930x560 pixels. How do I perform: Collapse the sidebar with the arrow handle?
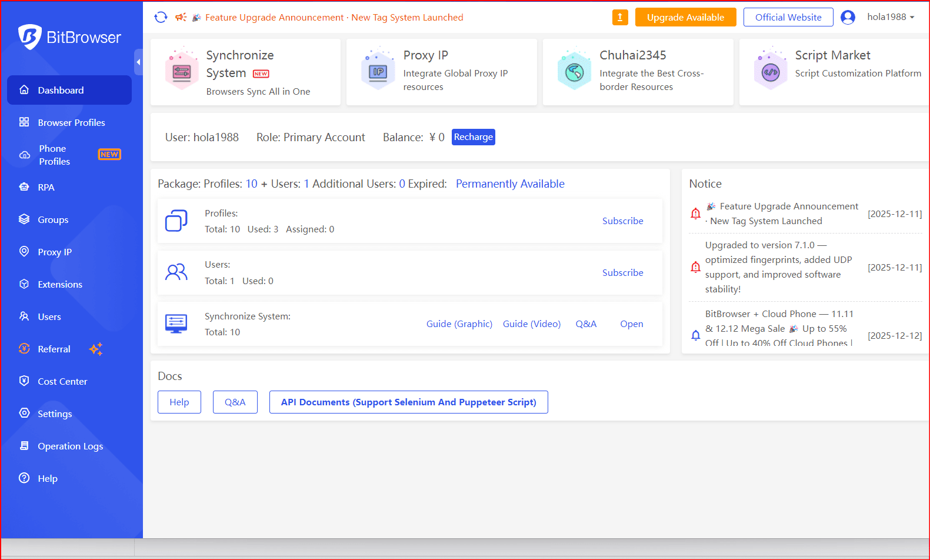138,62
